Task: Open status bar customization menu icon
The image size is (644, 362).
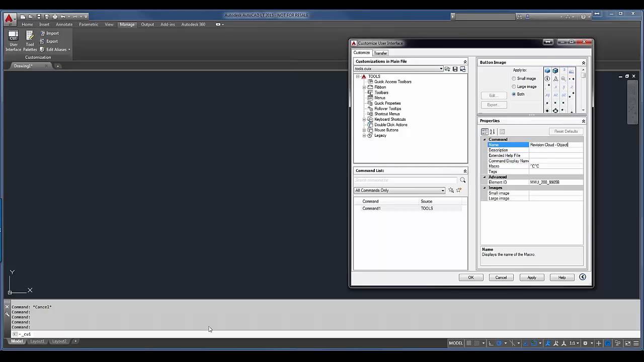Action: tap(636, 343)
